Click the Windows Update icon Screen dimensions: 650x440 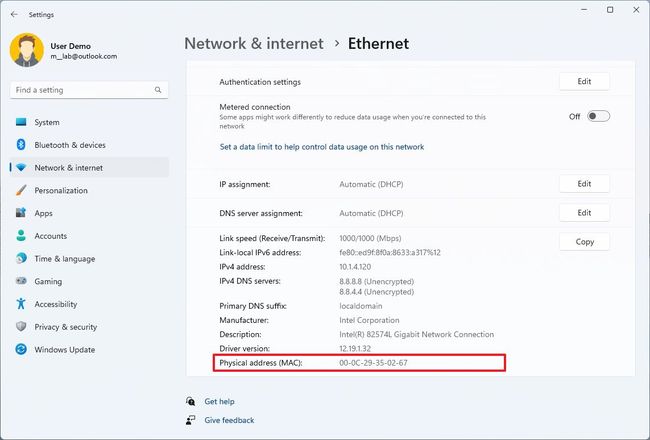point(21,349)
